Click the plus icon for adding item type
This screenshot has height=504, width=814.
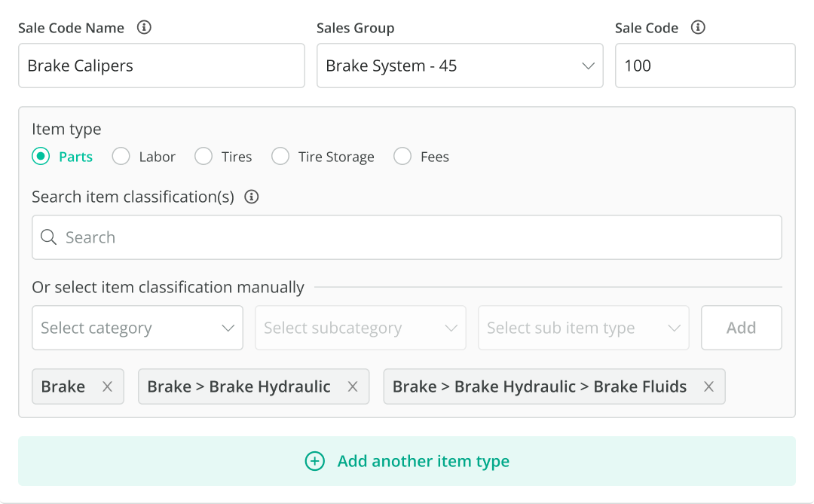[314, 461]
